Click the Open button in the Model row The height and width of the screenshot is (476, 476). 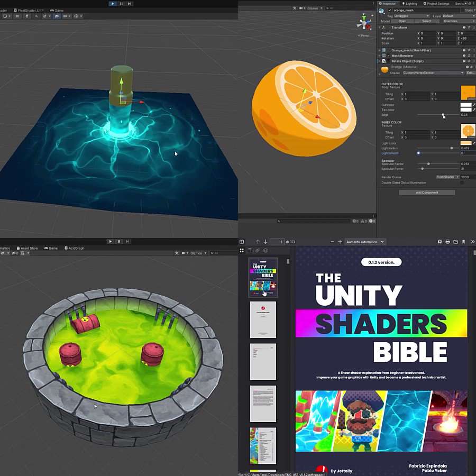tap(402, 21)
